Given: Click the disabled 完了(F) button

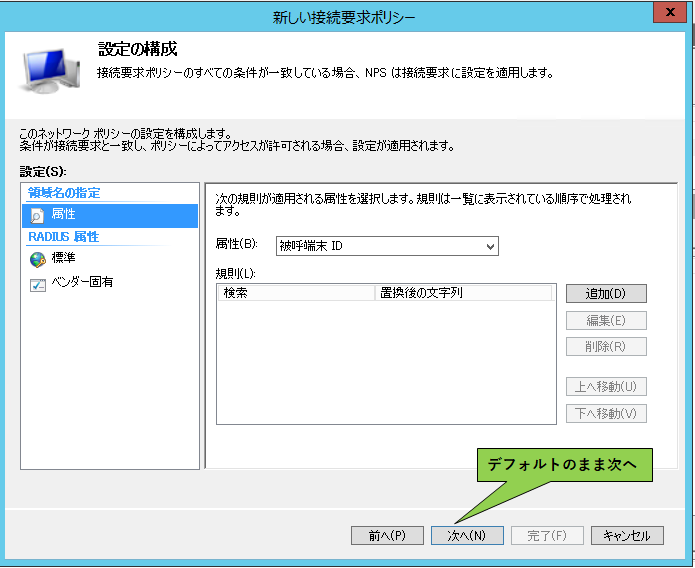Looking at the screenshot, I should (x=547, y=536).
